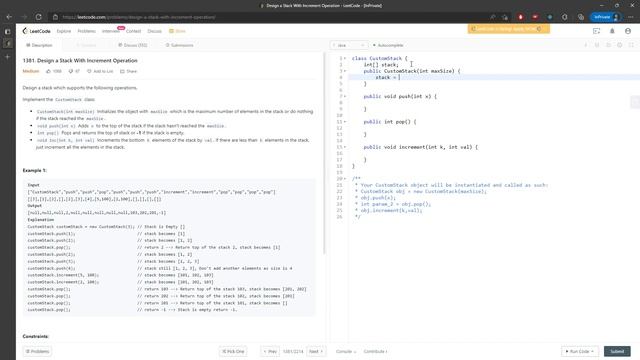Click the Pick One button
Screen dimensions: 640x360
233,351
